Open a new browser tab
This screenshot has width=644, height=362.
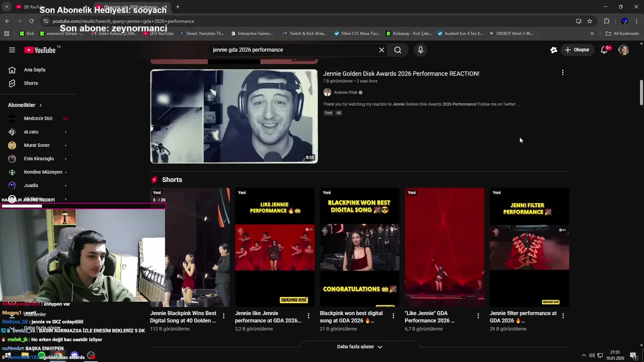178,7
